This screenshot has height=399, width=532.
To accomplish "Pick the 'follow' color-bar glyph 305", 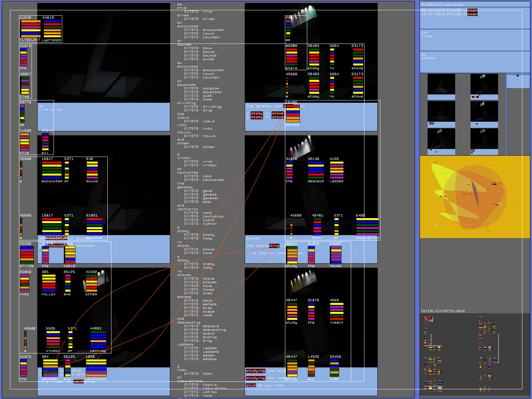I will coord(49,283).
